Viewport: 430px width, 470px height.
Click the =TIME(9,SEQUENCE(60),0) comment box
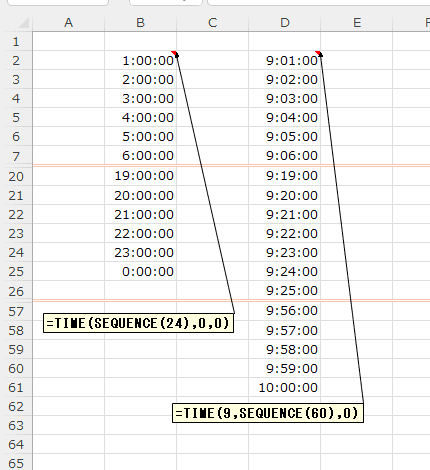268,413
